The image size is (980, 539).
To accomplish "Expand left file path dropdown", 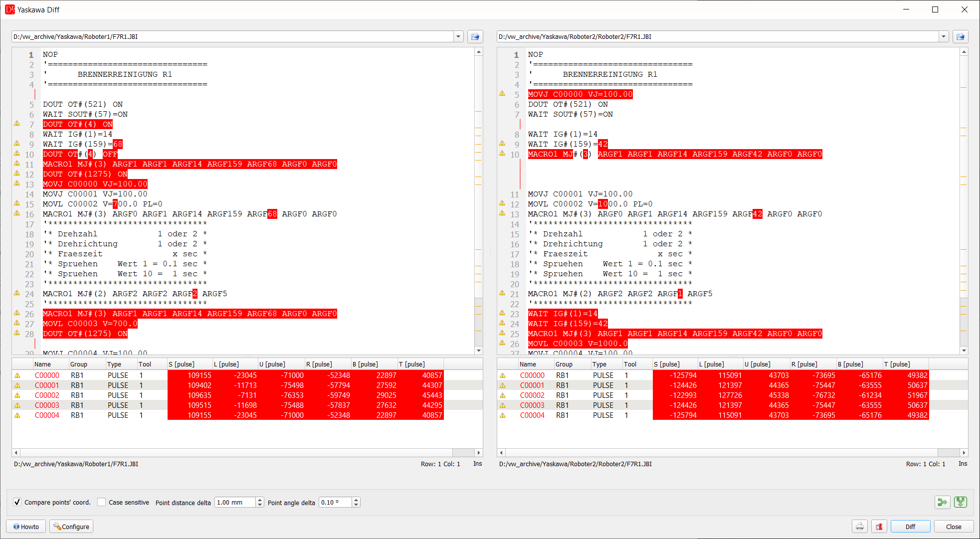I will (458, 36).
